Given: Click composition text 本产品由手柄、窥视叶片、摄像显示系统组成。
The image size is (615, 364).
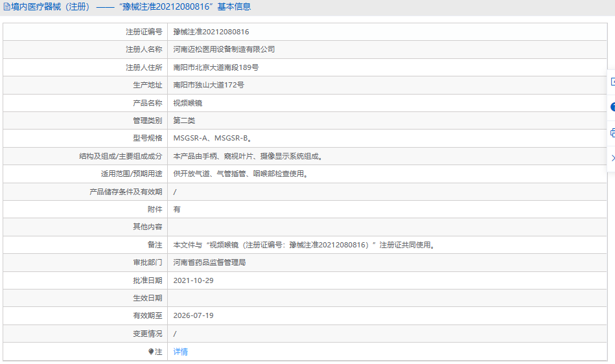Looking at the screenshot, I should point(249,156).
